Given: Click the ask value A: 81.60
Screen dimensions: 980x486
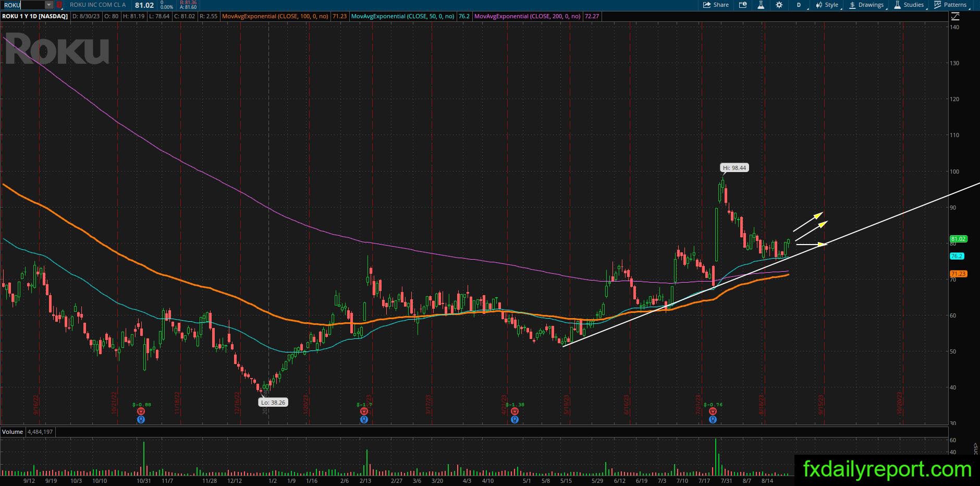Looking at the screenshot, I should point(188,7).
